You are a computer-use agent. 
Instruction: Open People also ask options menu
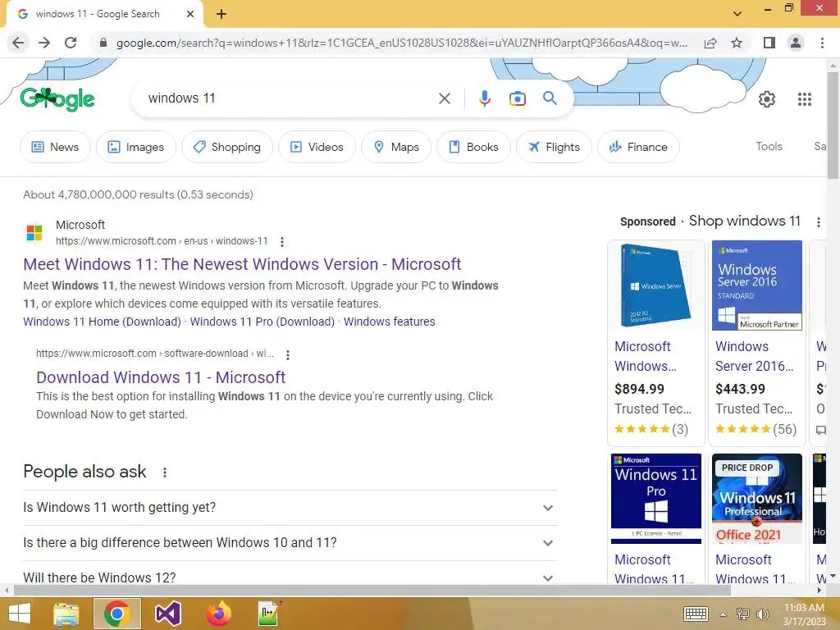165,472
